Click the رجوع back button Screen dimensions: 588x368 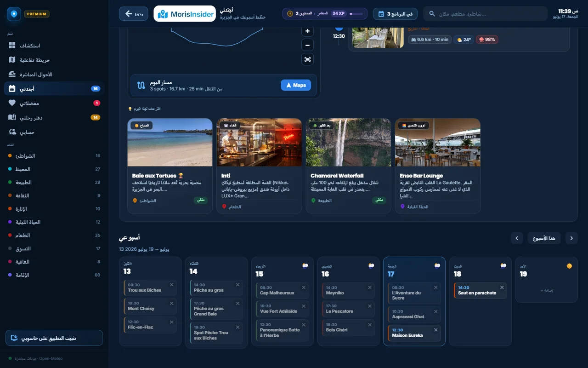tap(134, 14)
